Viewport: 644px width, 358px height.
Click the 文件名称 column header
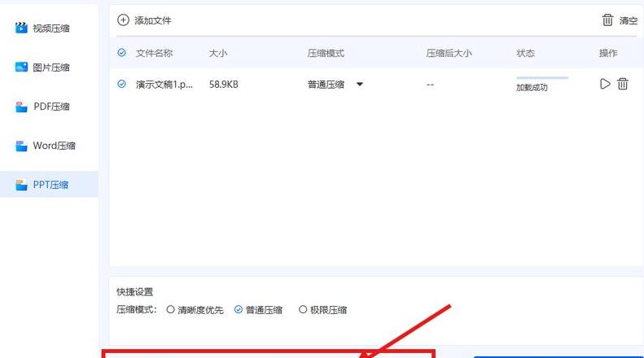(154, 53)
